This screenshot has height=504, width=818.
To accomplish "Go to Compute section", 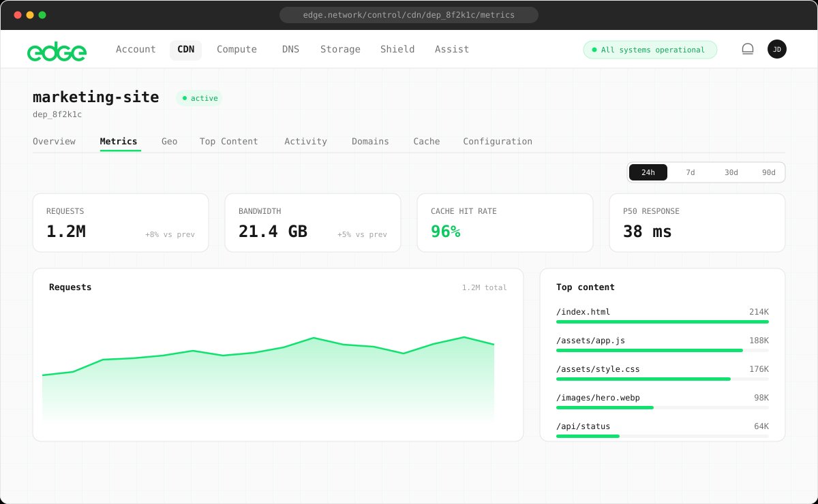I will (x=237, y=50).
